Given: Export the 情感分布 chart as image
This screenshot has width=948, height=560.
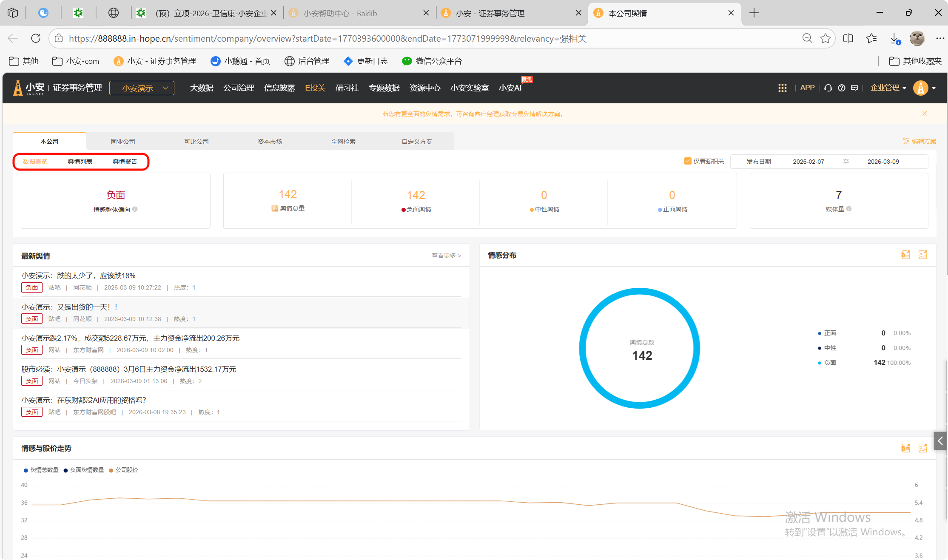Looking at the screenshot, I should point(922,255).
